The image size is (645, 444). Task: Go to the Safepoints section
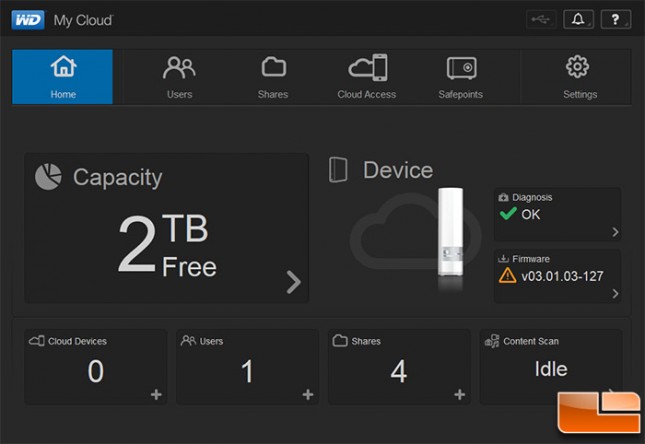(461, 77)
